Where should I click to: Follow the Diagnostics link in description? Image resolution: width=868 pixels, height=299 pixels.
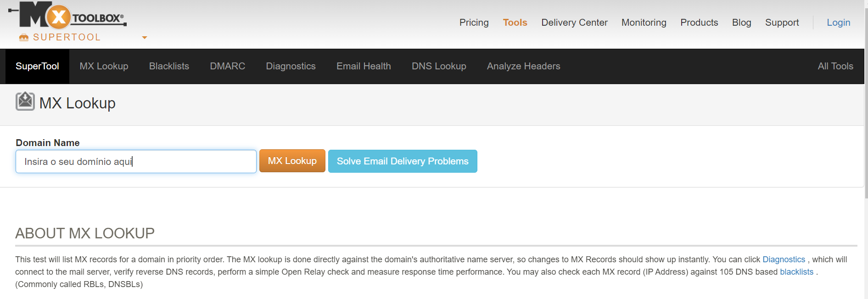click(x=784, y=260)
